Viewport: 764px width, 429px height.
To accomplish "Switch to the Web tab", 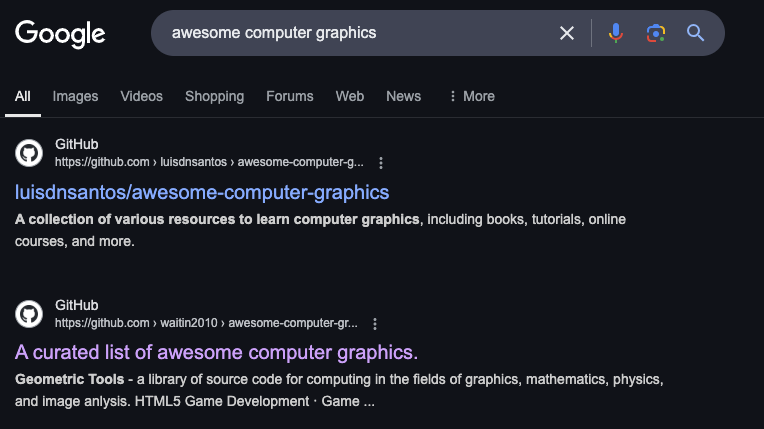I will tap(349, 97).
